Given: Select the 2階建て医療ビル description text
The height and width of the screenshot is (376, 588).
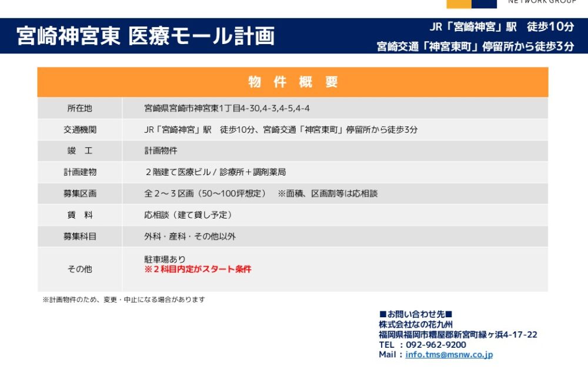Looking at the screenshot, I should click(215, 172).
